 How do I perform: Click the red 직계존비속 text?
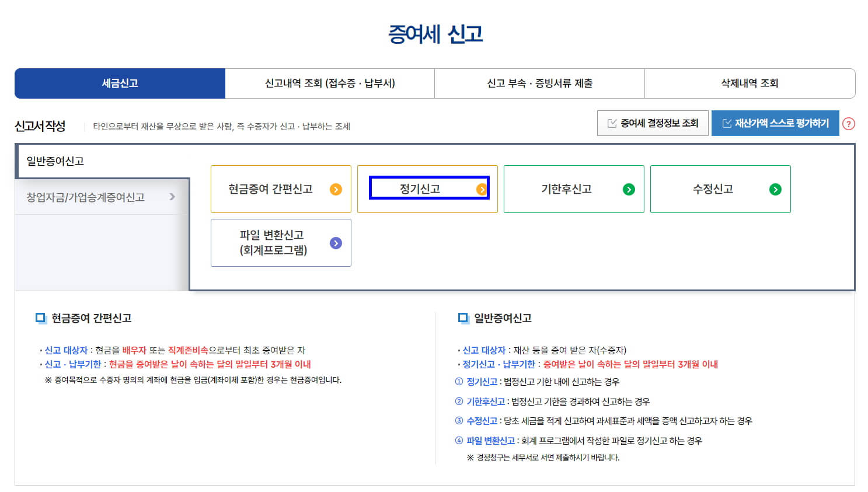[x=188, y=350]
